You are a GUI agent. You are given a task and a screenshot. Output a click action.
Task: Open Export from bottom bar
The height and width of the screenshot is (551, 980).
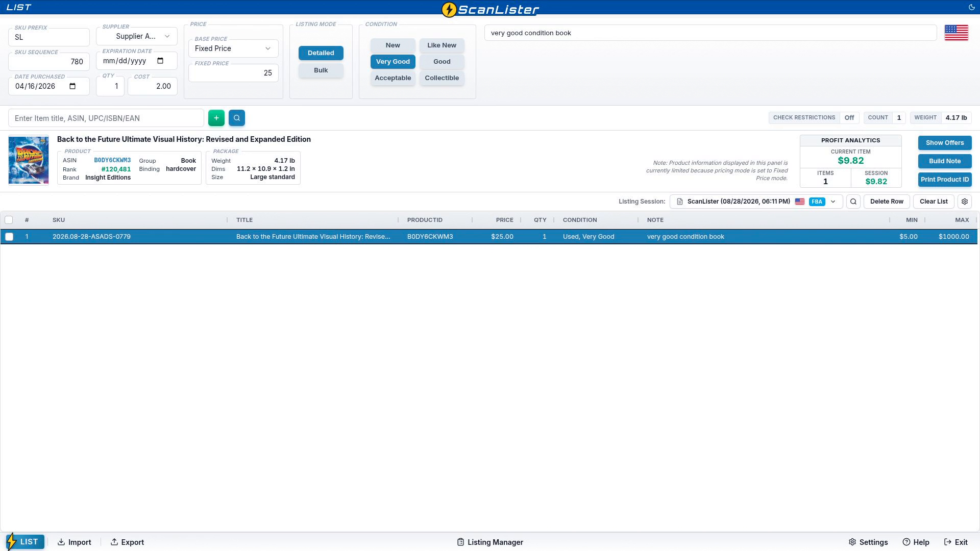pyautogui.click(x=128, y=542)
